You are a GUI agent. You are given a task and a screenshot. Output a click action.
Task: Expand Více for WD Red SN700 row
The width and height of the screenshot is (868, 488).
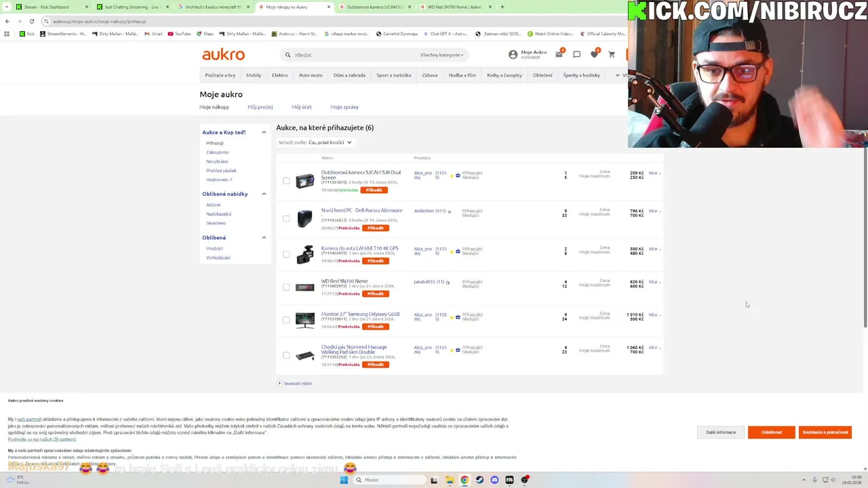[654, 281]
